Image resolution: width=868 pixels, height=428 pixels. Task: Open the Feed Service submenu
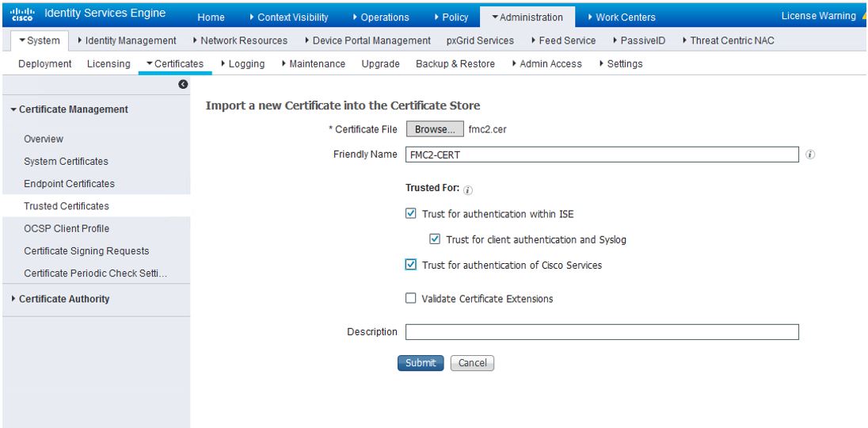[x=564, y=40]
